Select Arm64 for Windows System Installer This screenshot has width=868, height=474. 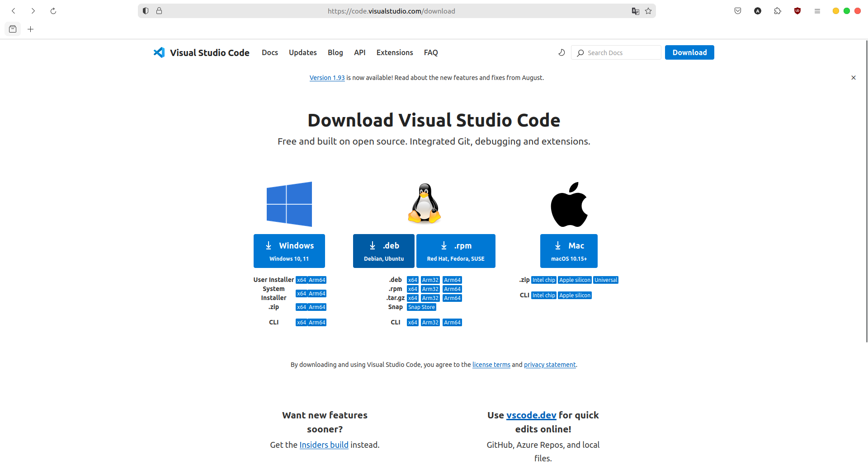click(x=317, y=294)
